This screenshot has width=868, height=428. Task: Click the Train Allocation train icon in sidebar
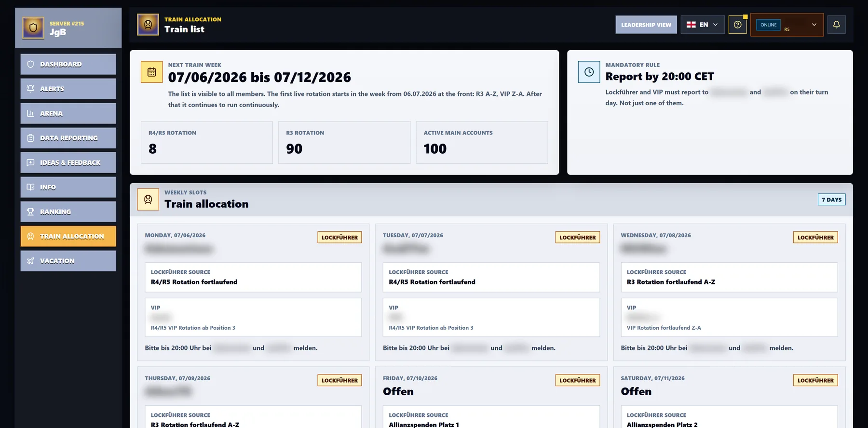point(30,236)
